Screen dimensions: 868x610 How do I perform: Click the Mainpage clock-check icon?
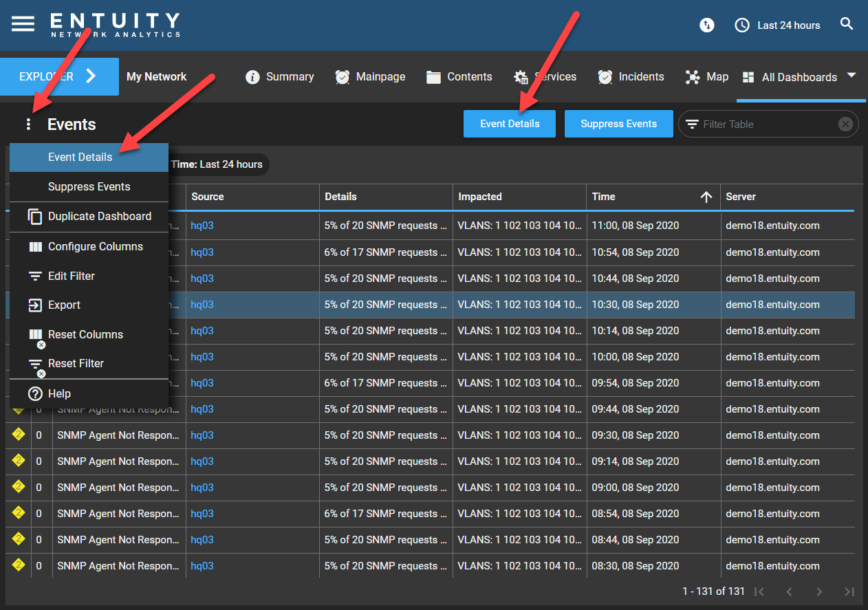point(342,77)
